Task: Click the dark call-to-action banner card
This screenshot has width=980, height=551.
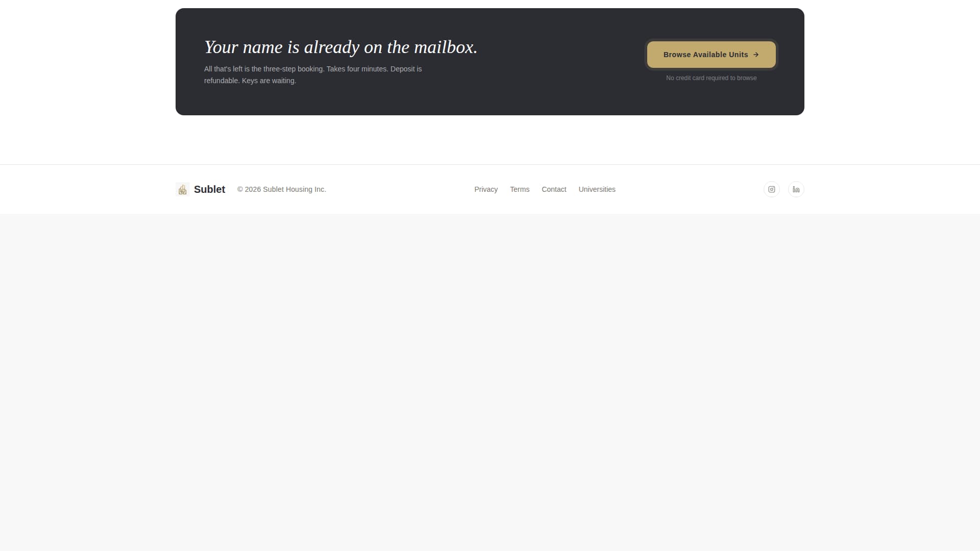Action: 489,61
